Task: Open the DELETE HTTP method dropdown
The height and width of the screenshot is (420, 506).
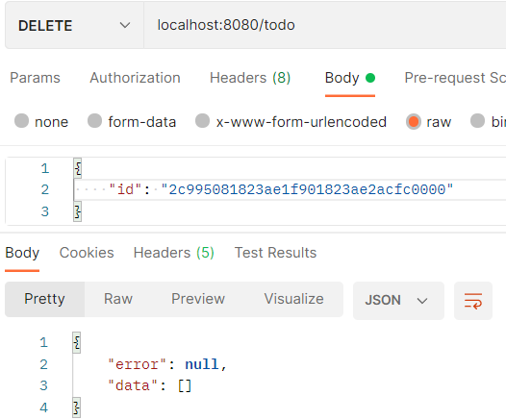Action: [74, 25]
